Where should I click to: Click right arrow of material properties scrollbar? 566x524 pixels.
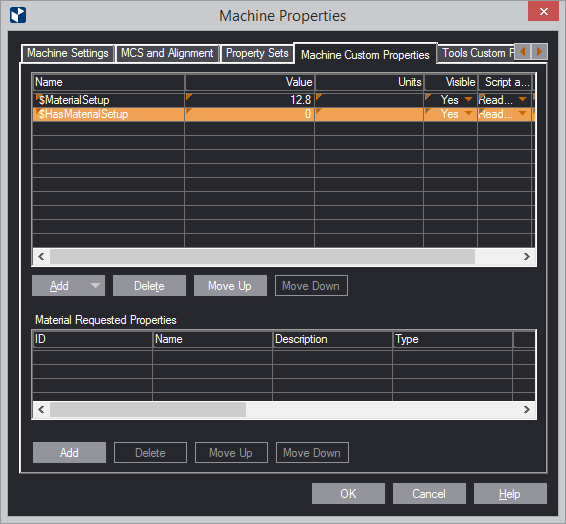tap(527, 410)
